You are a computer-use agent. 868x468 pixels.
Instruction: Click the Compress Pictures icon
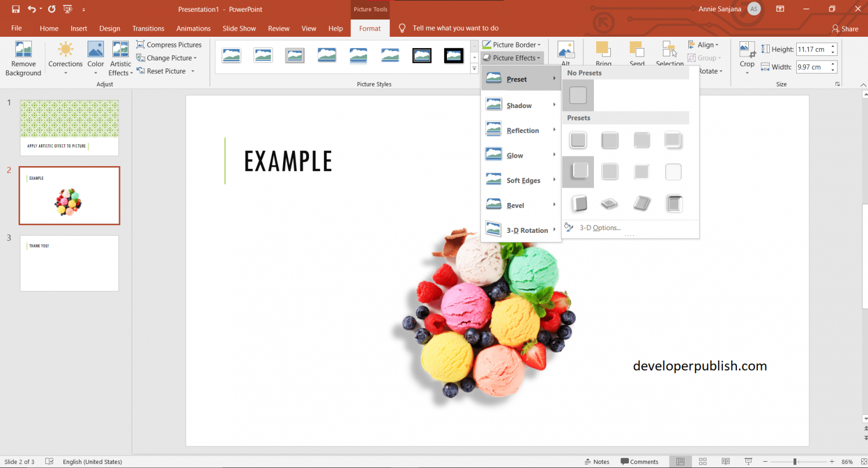click(x=140, y=44)
